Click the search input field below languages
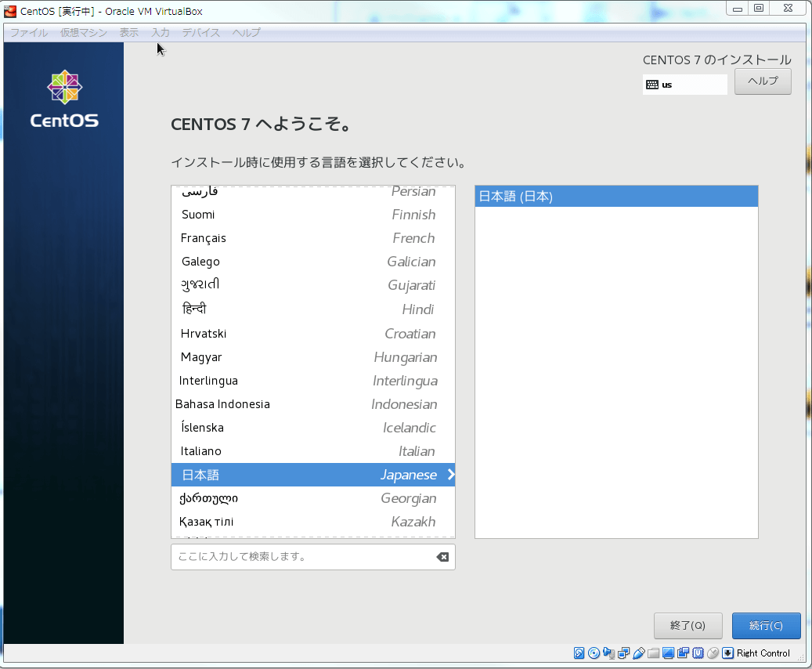 [305, 557]
